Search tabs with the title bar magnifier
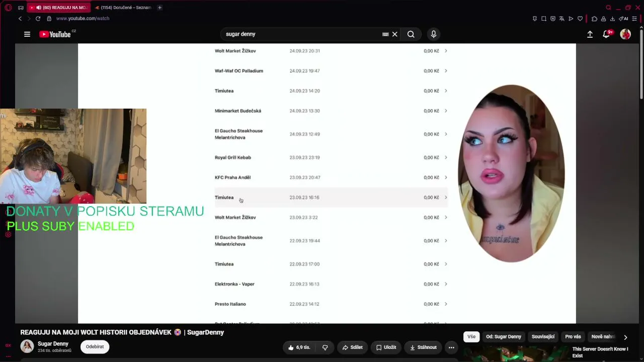 coord(608,8)
